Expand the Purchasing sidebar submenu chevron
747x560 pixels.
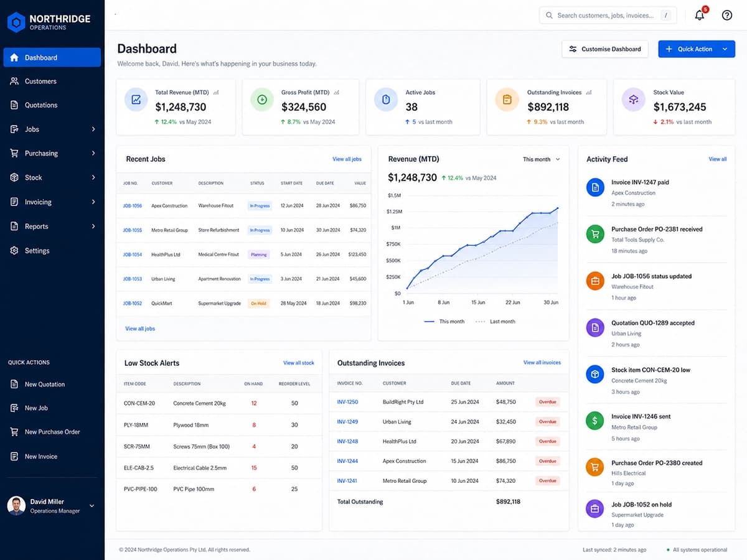point(93,153)
